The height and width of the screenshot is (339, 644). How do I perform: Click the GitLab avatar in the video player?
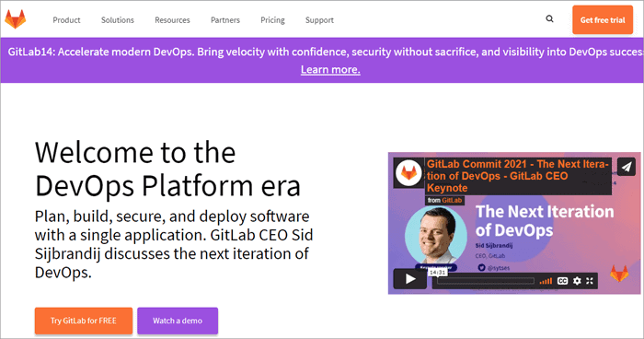coord(408,172)
